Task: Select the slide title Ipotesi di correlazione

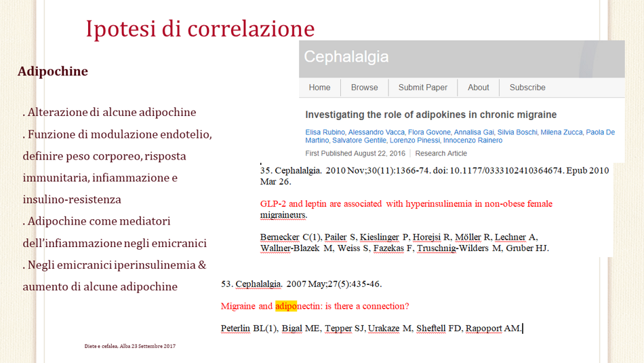Action: click(200, 28)
